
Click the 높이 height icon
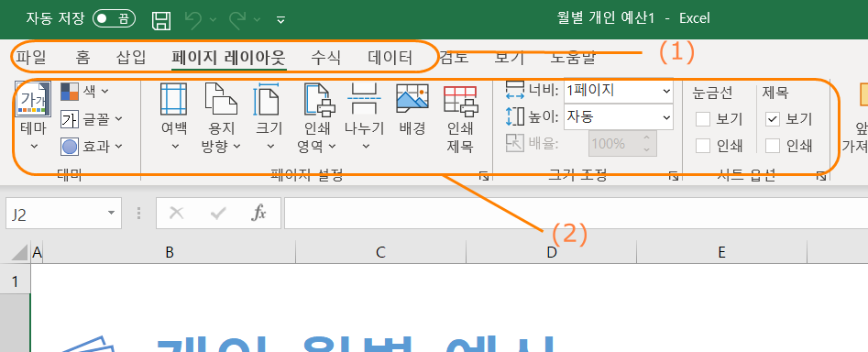point(515,116)
